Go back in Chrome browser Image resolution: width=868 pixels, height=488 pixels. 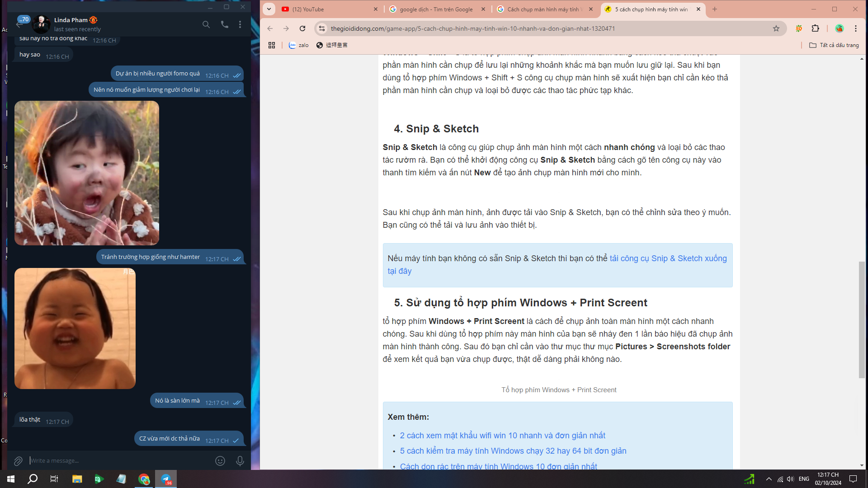(x=270, y=28)
